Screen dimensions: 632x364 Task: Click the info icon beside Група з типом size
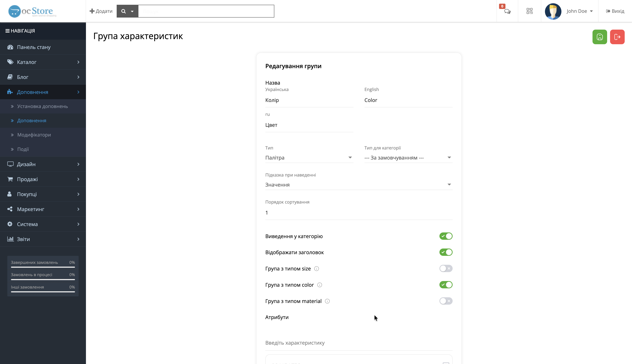317,268
